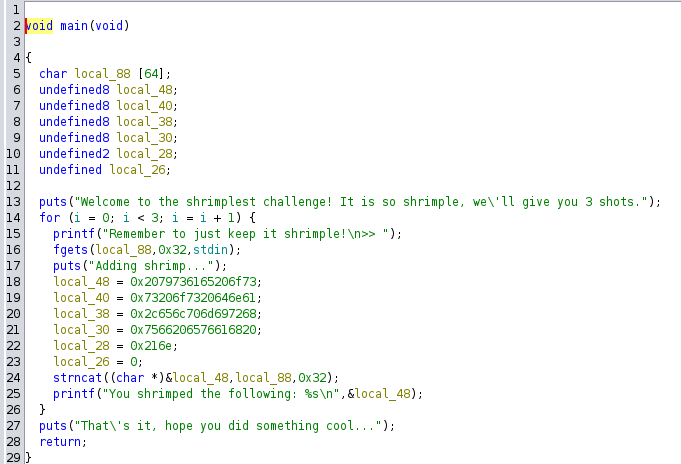The height and width of the screenshot is (464, 681).
Task: Click the loop bound '3' in for condition
Action: [x=155, y=218]
